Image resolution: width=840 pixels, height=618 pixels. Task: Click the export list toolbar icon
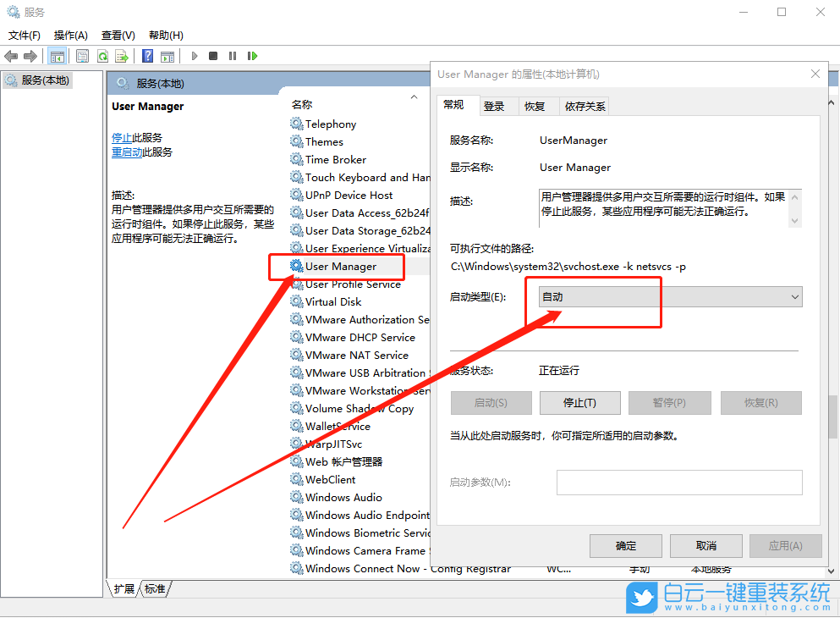tap(122, 56)
